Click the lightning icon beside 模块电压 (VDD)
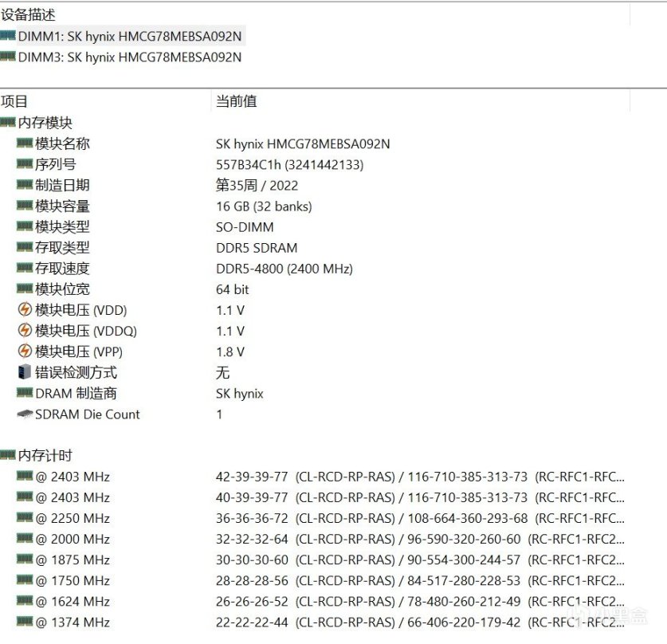 pos(25,309)
